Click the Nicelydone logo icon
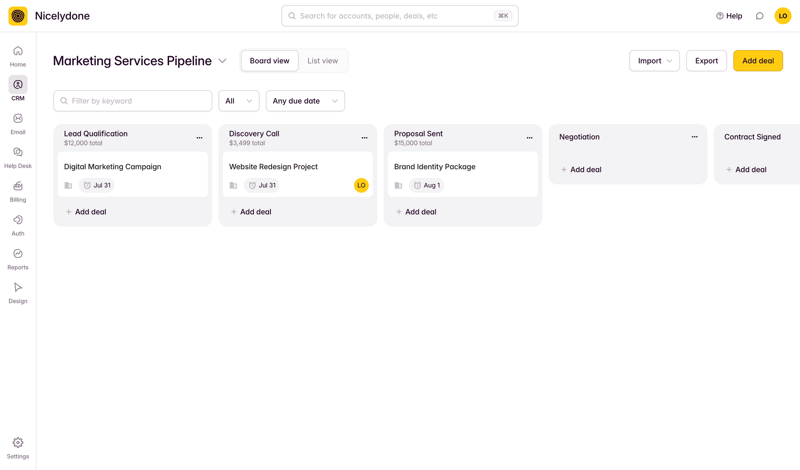The height and width of the screenshot is (470, 800). 18,16
